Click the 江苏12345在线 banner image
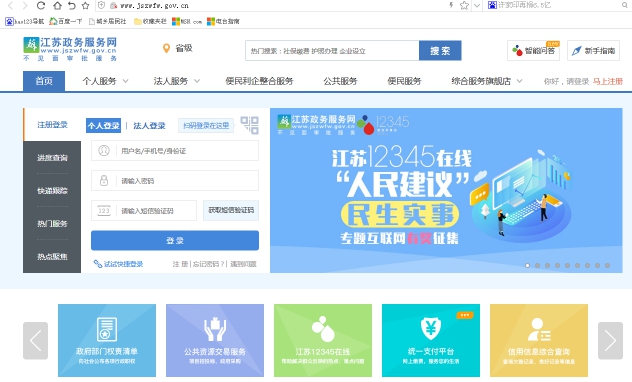The image size is (632, 382). pos(446,190)
